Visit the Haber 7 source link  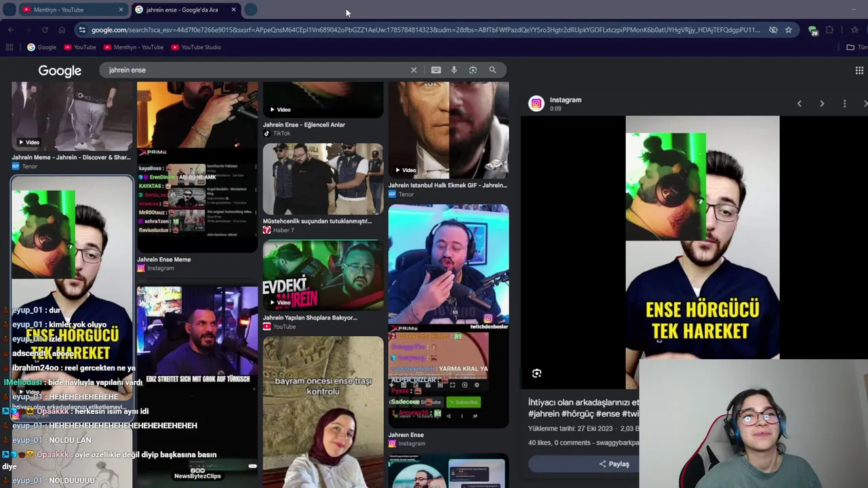(279, 230)
